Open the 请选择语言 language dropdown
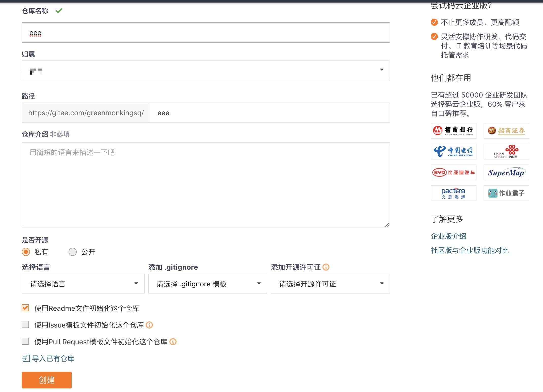 coord(83,284)
